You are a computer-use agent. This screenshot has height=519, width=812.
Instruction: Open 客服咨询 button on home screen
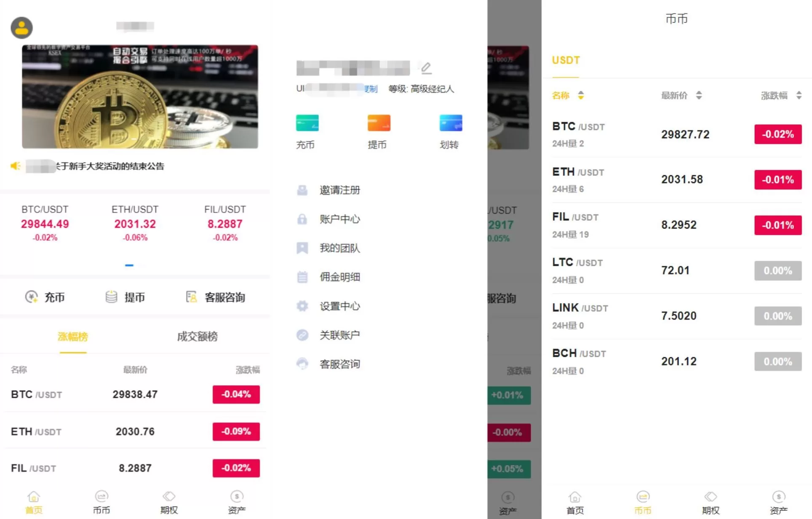click(216, 297)
